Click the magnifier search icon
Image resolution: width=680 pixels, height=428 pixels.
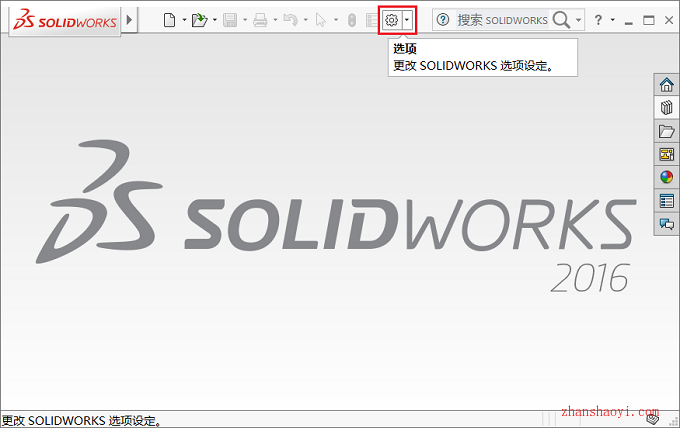[562, 20]
